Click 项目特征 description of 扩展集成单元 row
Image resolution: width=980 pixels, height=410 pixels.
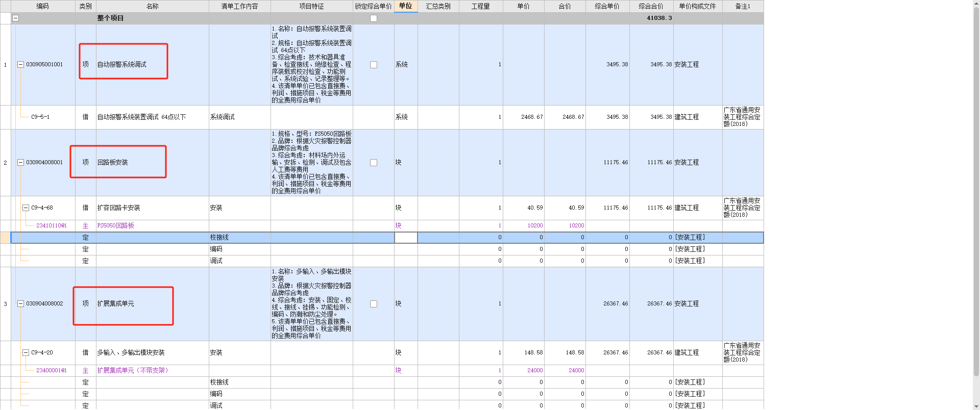click(312, 304)
